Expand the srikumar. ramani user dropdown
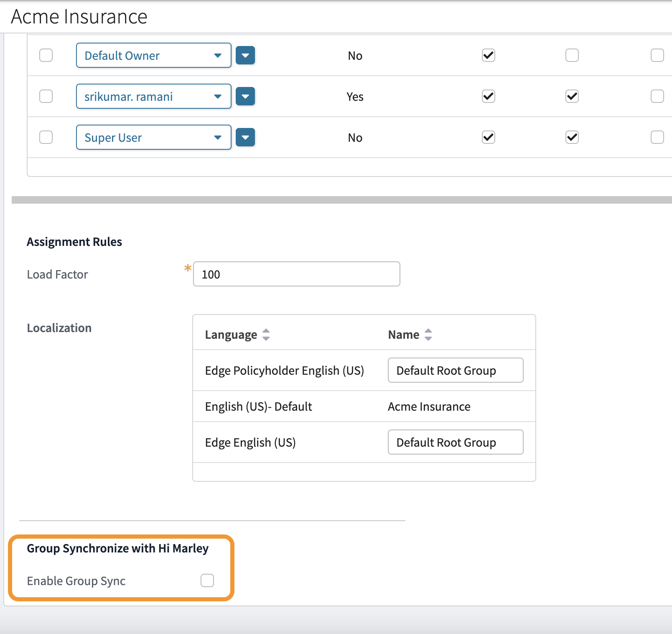The width and height of the screenshot is (672, 634). point(153,96)
